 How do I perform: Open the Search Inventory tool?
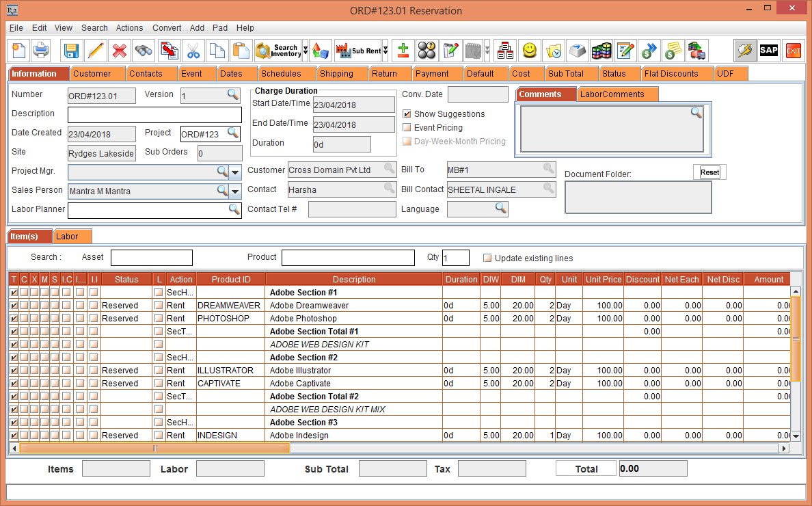click(x=278, y=51)
